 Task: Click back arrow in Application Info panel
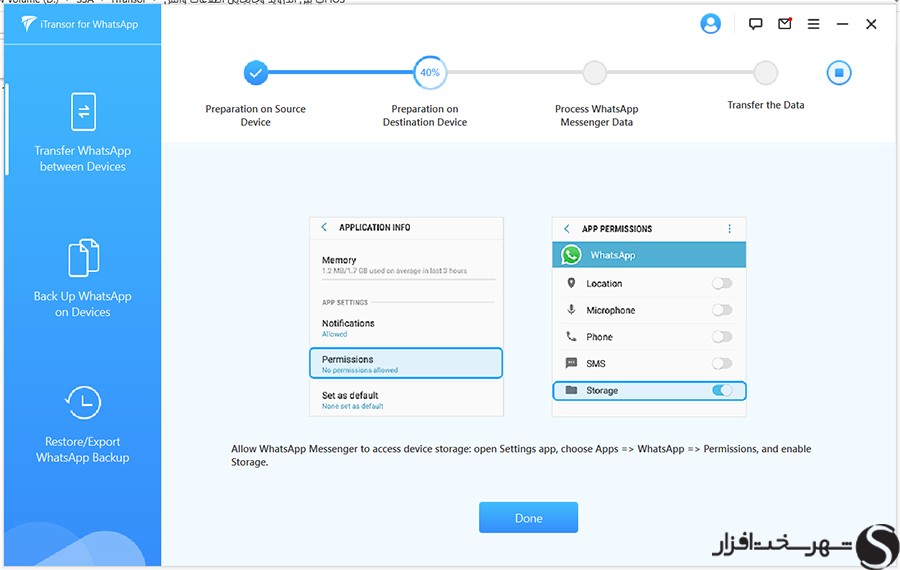click(324, 227)
